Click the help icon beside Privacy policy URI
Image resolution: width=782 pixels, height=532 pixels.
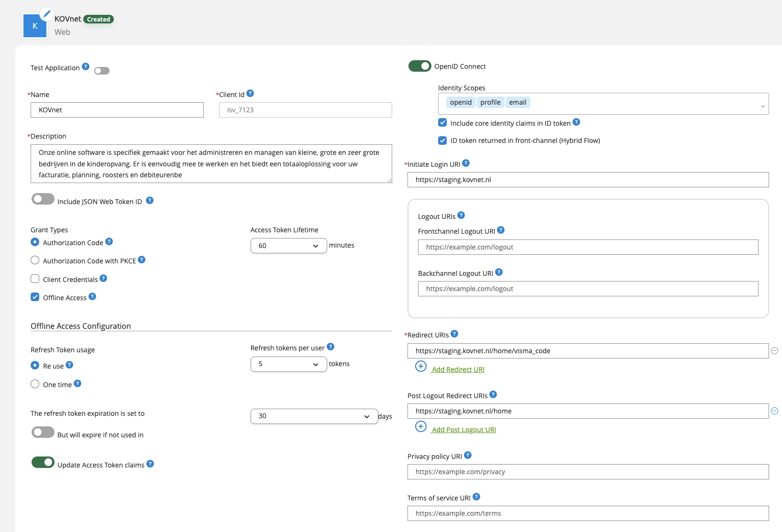click(x=468, y=455)
